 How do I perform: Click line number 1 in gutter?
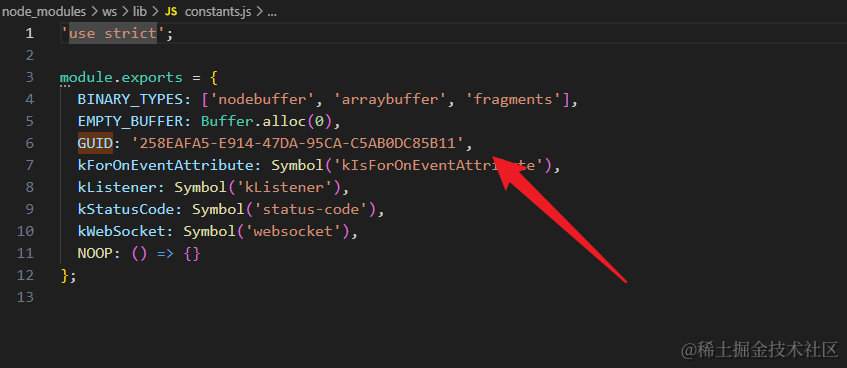click(x=29, y=34)
